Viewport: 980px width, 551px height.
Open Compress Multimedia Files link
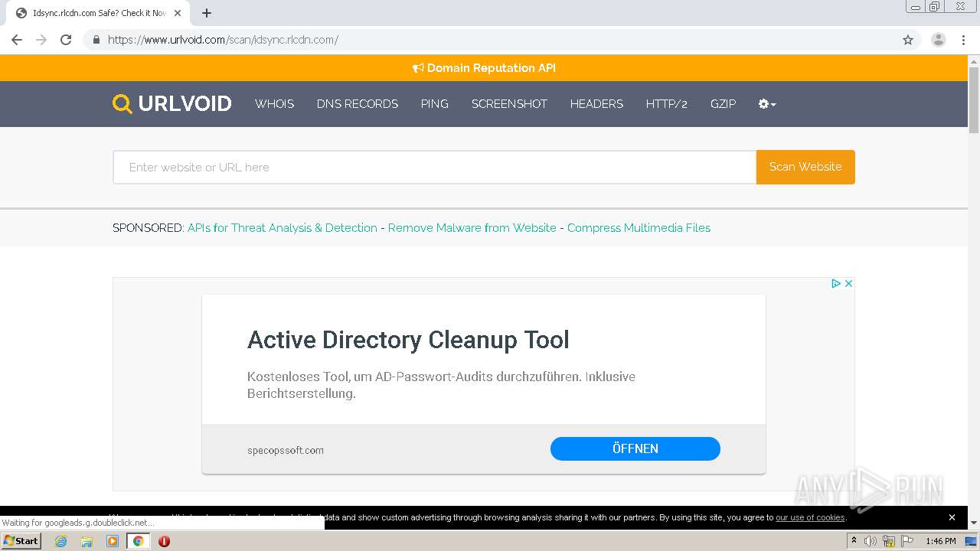click(x=639, y=228)
